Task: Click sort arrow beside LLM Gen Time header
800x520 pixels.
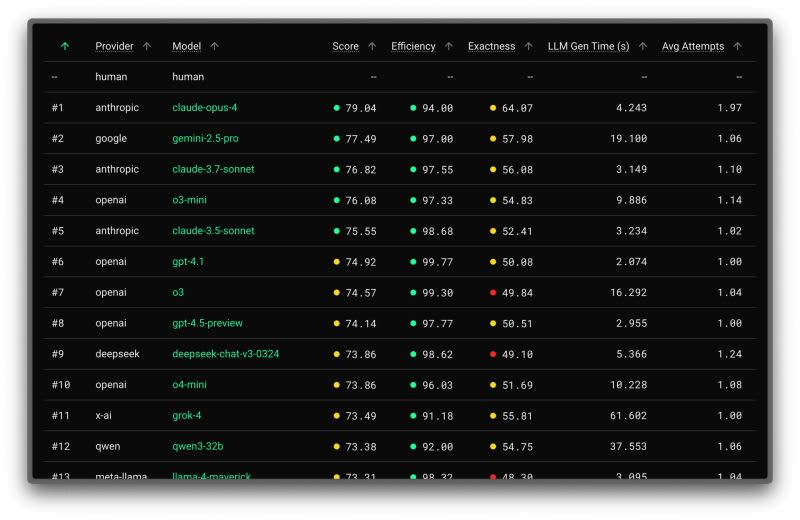Action: [643, 46]
